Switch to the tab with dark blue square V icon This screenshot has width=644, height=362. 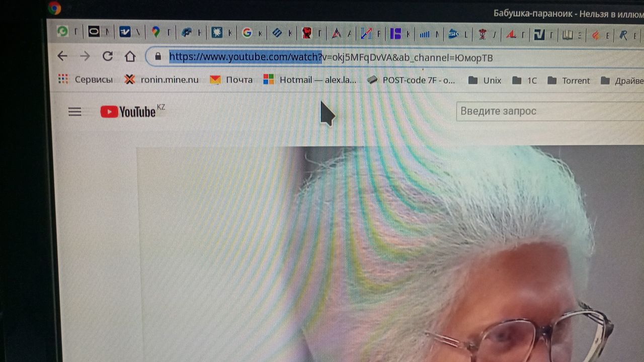click(540, 35)
